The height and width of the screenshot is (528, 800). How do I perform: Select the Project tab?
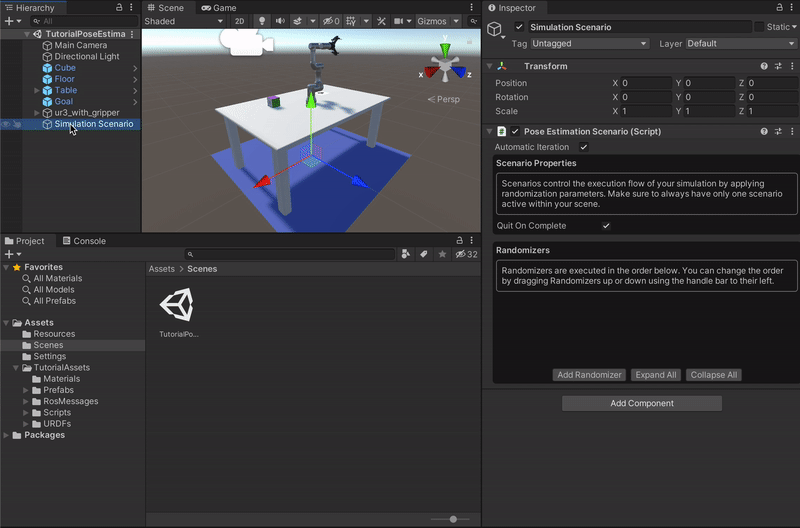coord(24,241)
